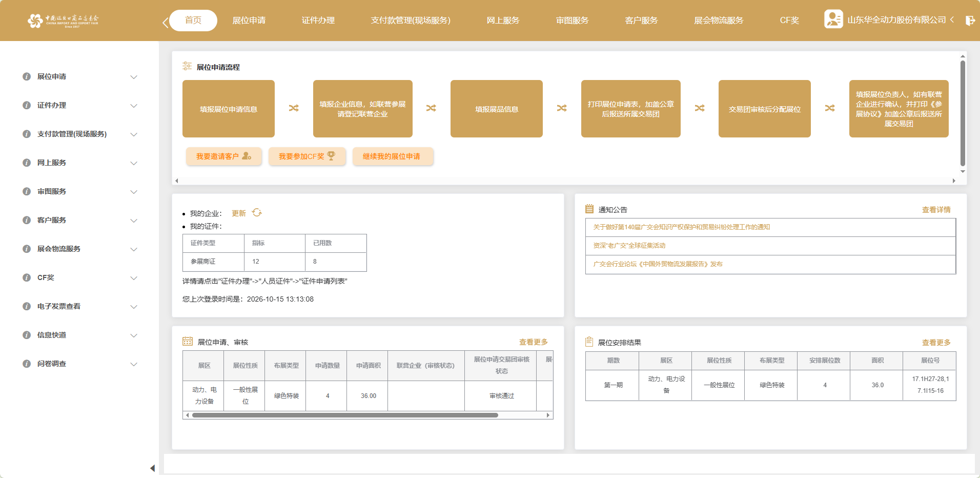
Task: Open 展会物流服务 in top navigation
Action: click(x=719, y=21)
